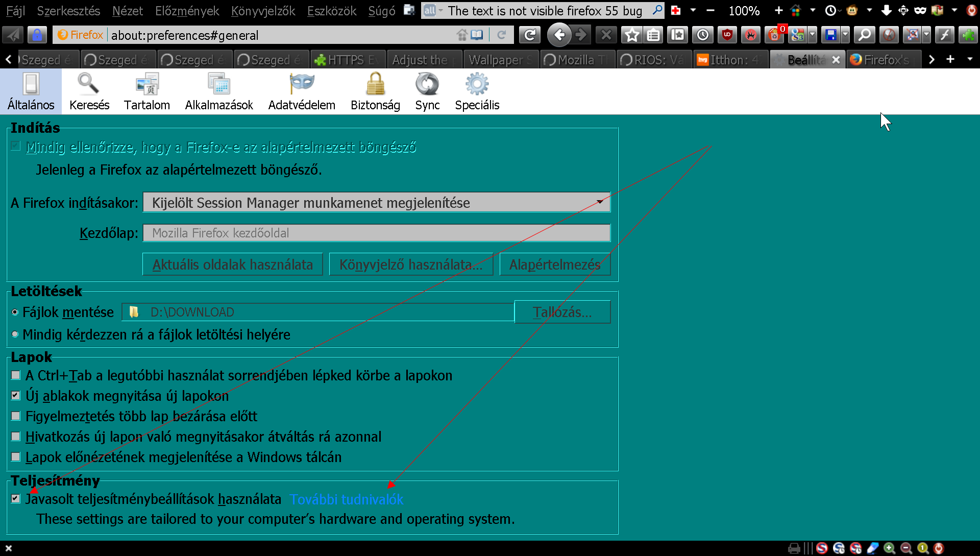The height and width of the screenshot is (556, 980).
Task: Click Könyvjelző használata… button
Action: coord(411,264)
